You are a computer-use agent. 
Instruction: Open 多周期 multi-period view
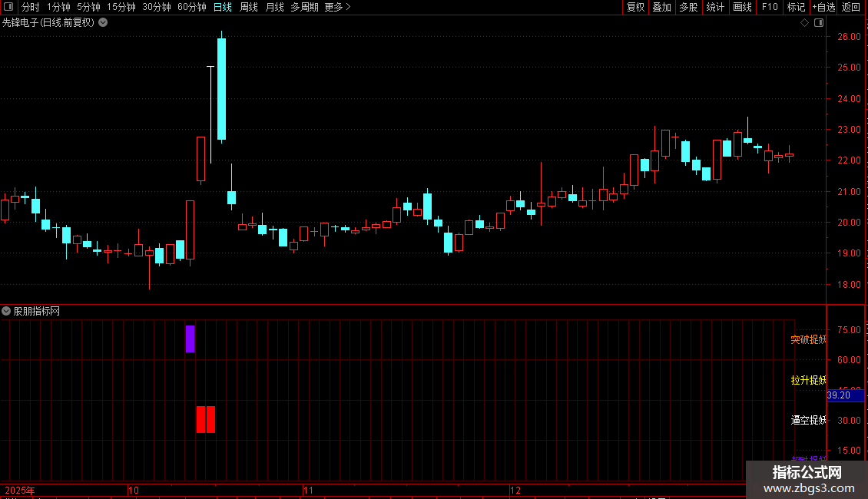coord(304,7)
